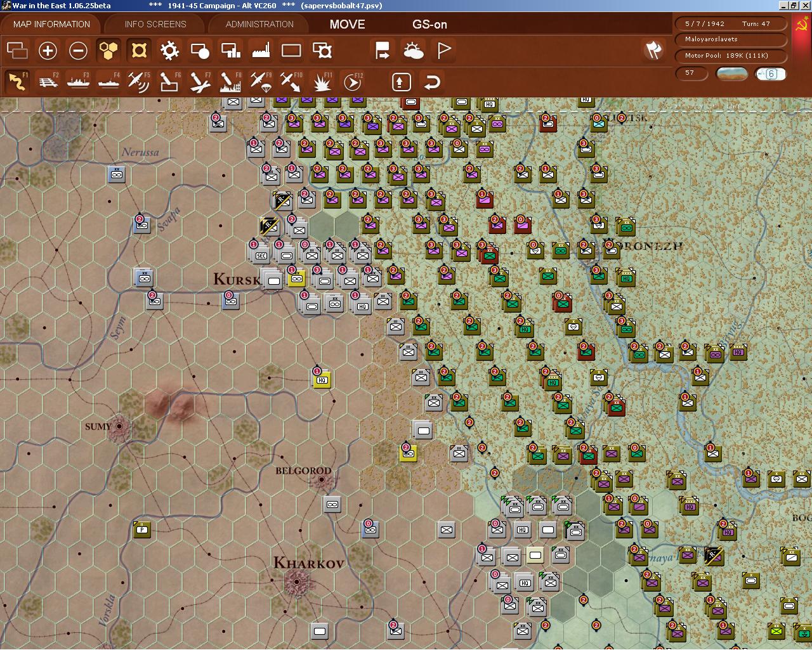The width and height of the screenshot is (812, 657).
Task: Zoom out with the minus icon
Action: pos(78,50)
